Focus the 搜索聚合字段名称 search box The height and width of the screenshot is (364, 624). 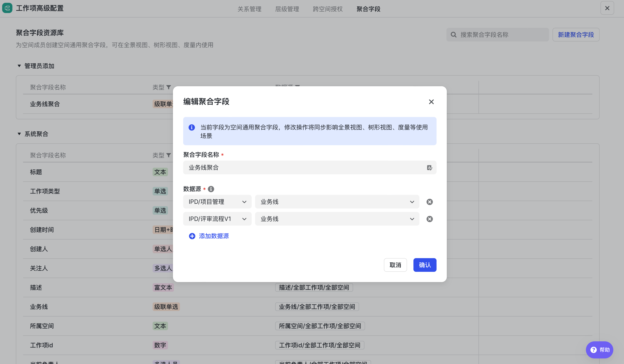coord(497,35)
